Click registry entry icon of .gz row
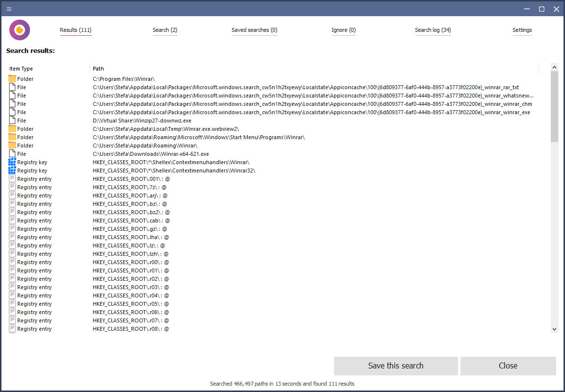This screenshot has width=565, height=392. [12, 228]
